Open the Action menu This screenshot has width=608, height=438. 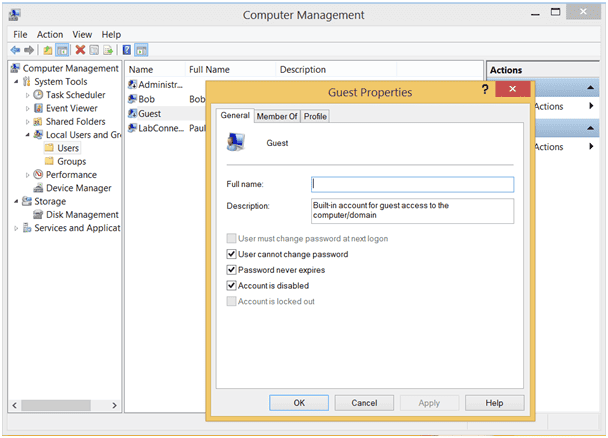tap(50, 34)
